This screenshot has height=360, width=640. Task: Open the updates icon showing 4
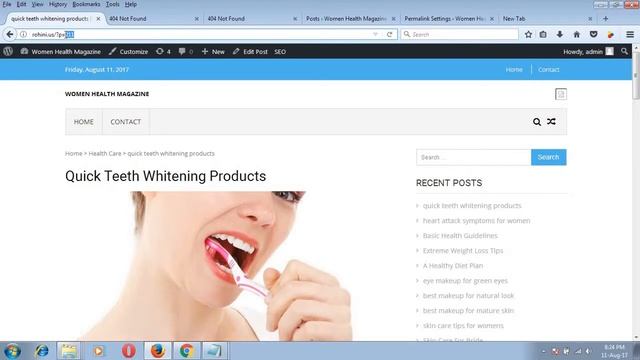coord(163,51)
